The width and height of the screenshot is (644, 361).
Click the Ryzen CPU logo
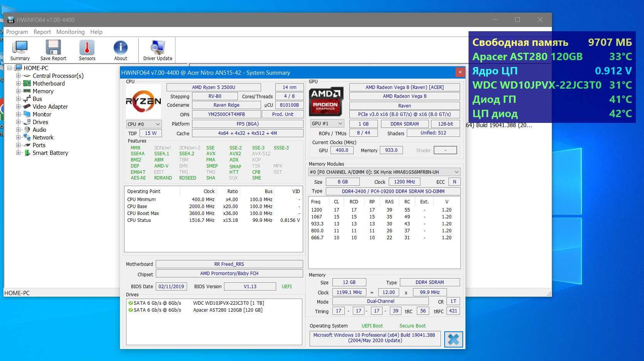(x=143, y=101)
